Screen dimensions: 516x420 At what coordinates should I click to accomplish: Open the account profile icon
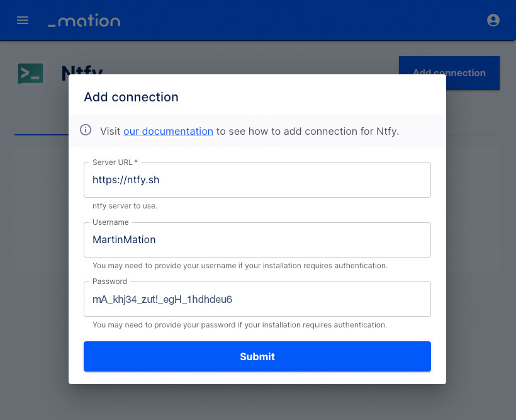[493, 20]
